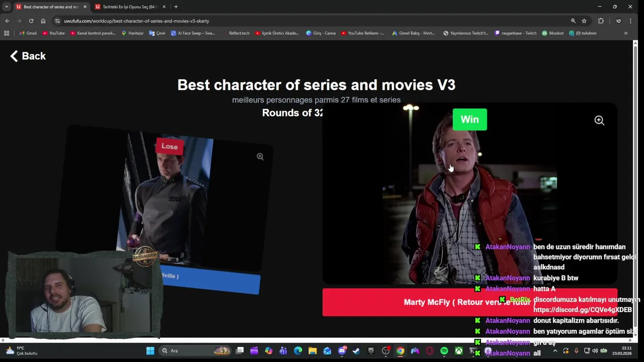The image size is (644, 362).
Task: Reload the page
Action: (31, 21)
